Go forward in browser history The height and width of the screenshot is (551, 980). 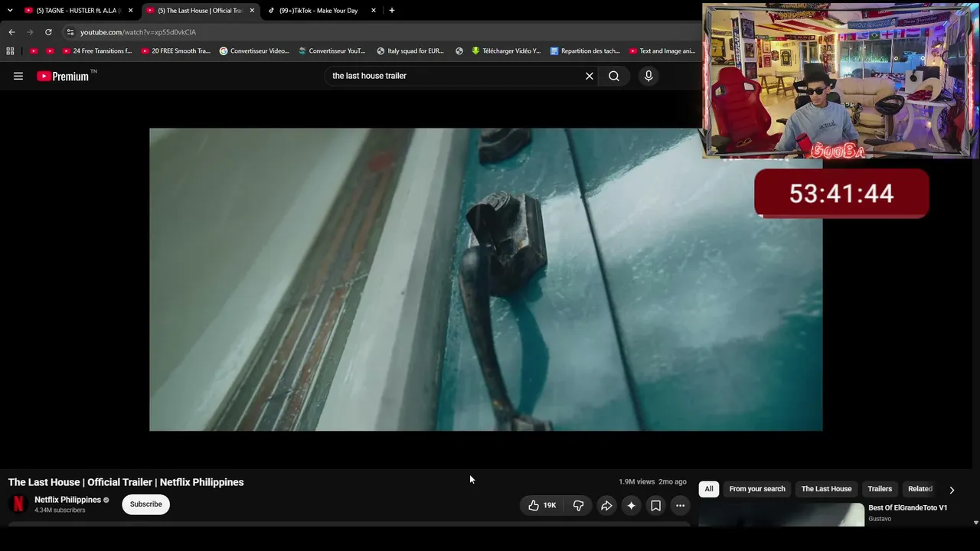click(30, 32)
